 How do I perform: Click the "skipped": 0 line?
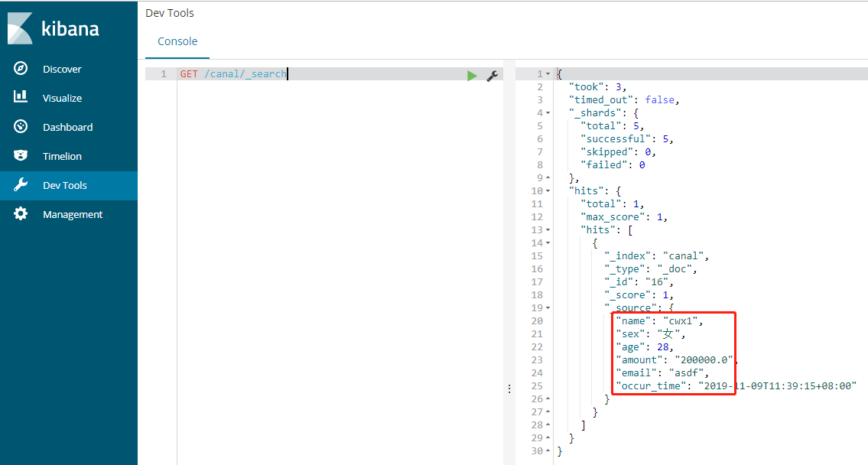pos(618,151)
